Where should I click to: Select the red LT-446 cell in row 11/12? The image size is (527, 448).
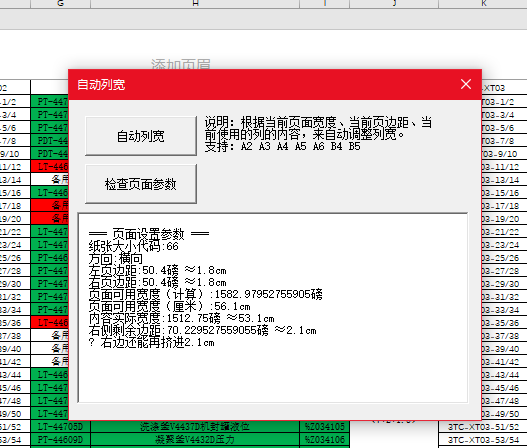49,167
